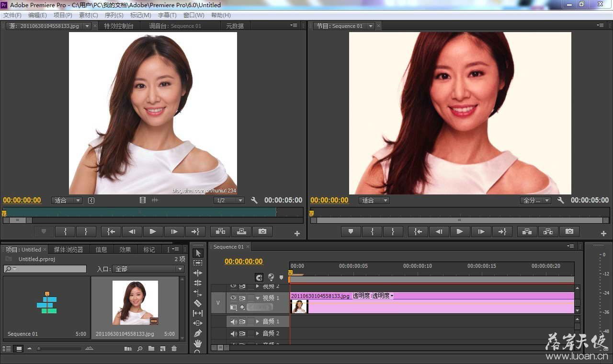613x364 pixels.
Task: Go to In point in Source monitor
Action: pyautogui.click(x=111, y=231)
